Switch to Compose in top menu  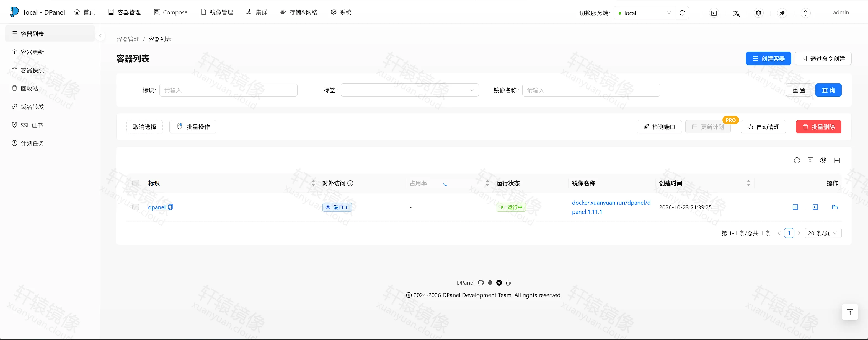[x=170, y=12]
